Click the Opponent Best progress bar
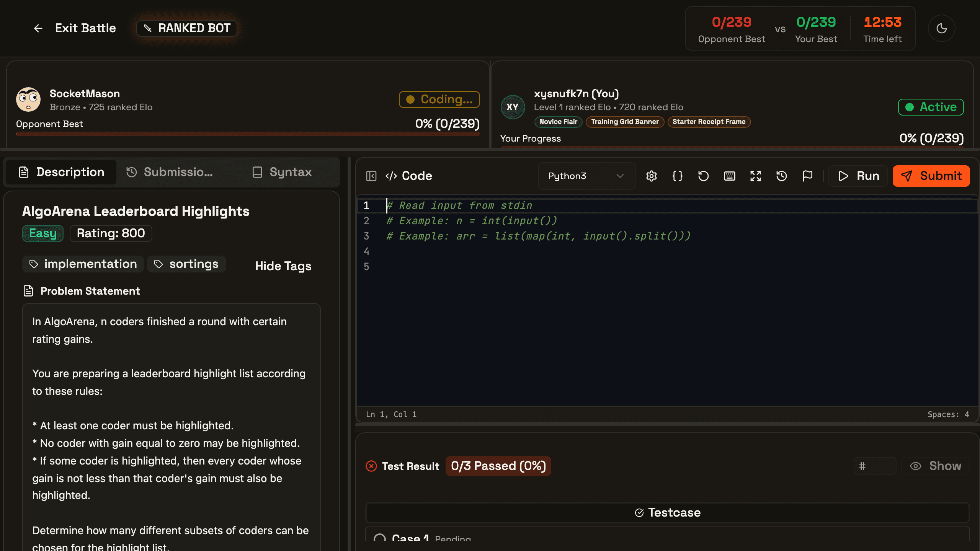The width and height of the screenshot is (980, 551). (248, 134)
